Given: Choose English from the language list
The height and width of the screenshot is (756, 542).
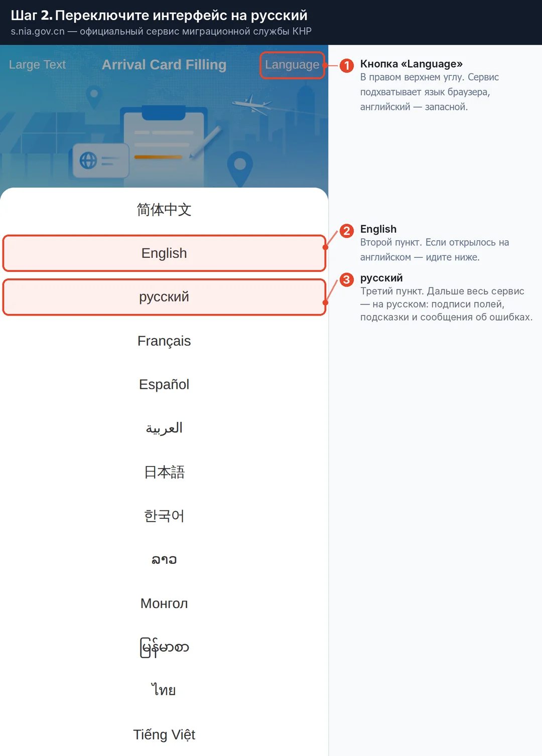Looking at the screenshot, I should tap(164, 253).
